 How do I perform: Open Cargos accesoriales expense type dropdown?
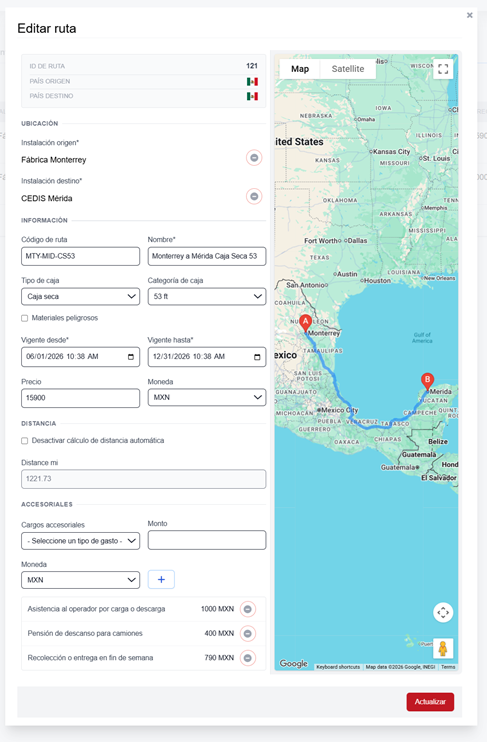pos(80,541)
